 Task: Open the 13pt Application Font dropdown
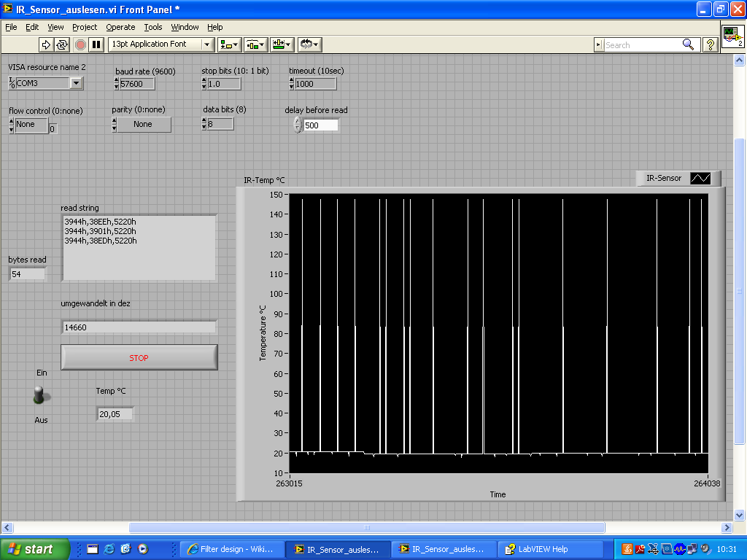[x=207, y=44]
